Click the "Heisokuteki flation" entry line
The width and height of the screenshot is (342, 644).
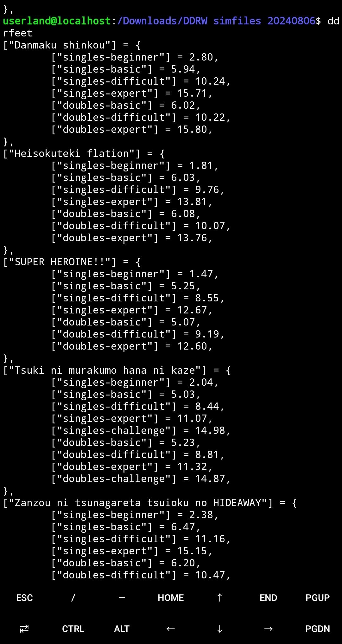coord(84,154)
